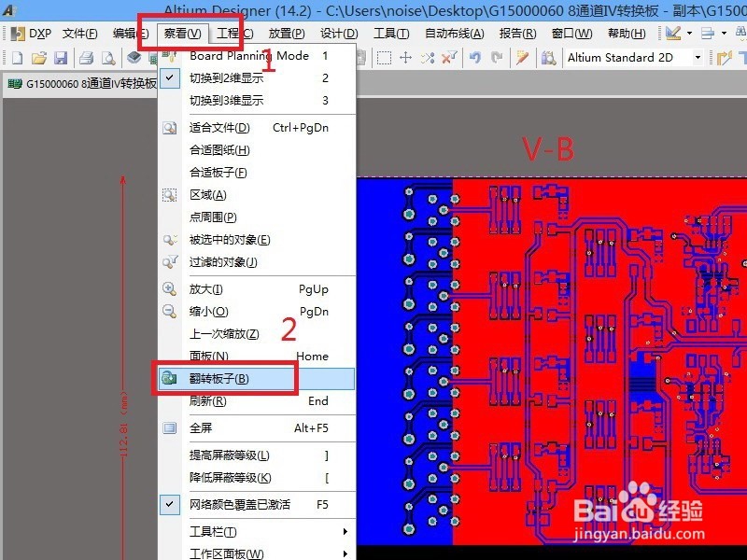Screen dimensions: 747x560
Task: Click the red V-B text on board
Action: coord(548,149)
